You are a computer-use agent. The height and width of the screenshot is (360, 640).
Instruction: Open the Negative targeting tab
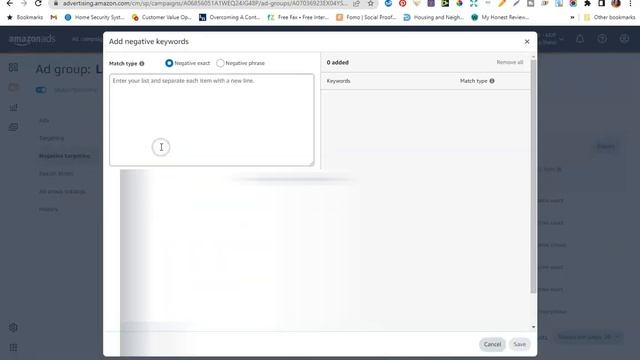(x=64, y=156)
